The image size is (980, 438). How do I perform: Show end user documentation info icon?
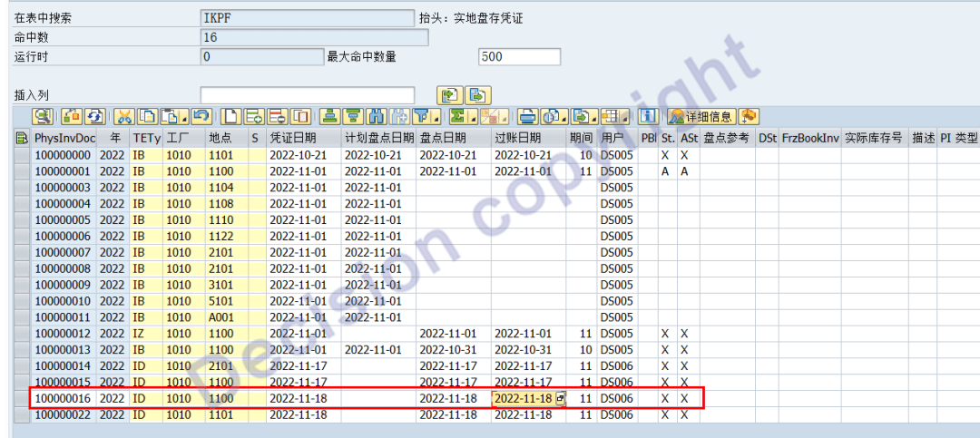click(648, 116)
